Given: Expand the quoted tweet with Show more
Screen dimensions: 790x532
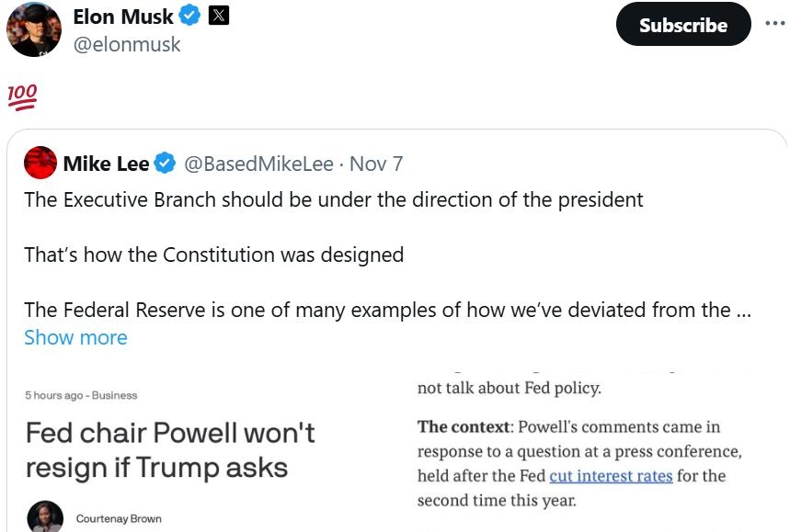Looking at the screenshot, I should coord(75,337).
